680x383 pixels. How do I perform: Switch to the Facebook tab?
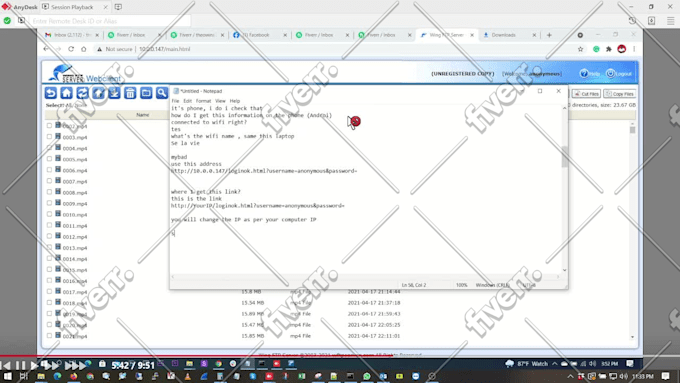(x=259, y=35)
